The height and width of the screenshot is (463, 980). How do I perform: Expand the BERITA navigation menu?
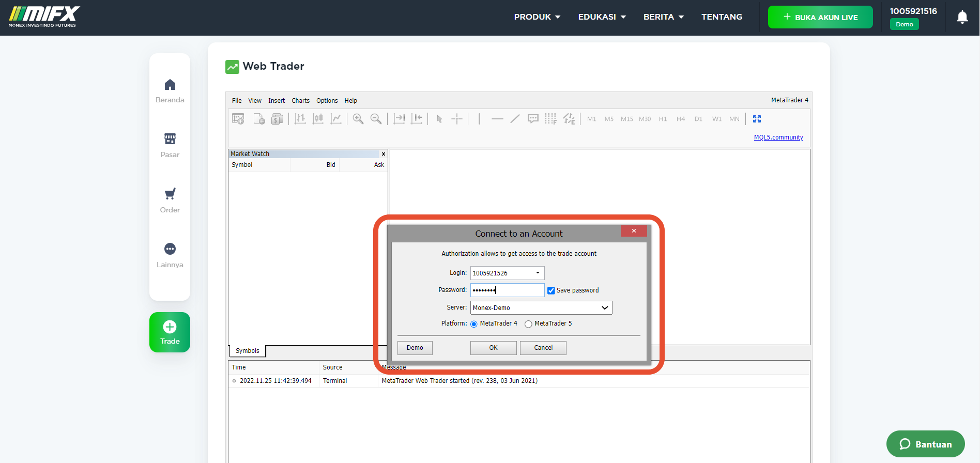(x=664, y=17)
